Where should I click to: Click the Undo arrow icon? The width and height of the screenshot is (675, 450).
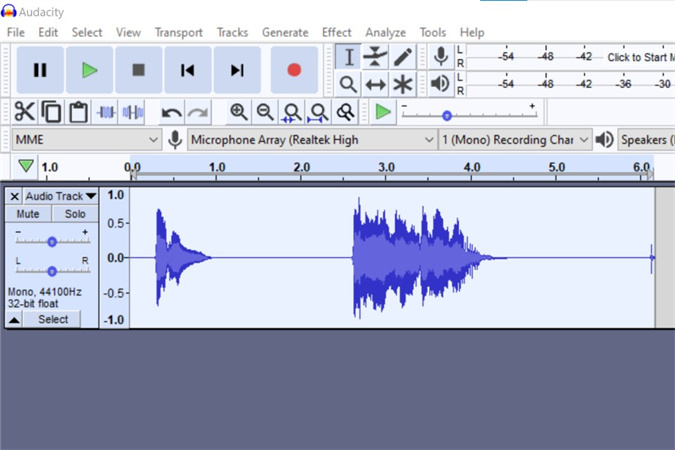172,112
